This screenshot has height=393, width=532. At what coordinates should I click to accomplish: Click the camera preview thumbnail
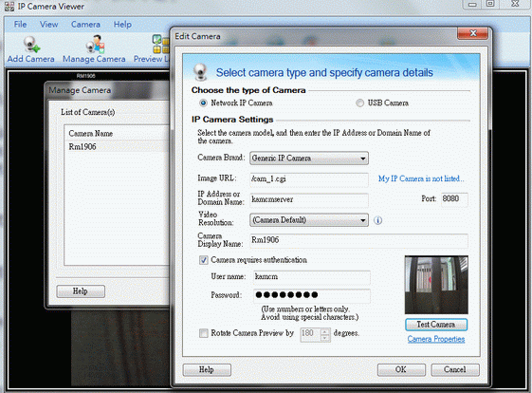436,285
